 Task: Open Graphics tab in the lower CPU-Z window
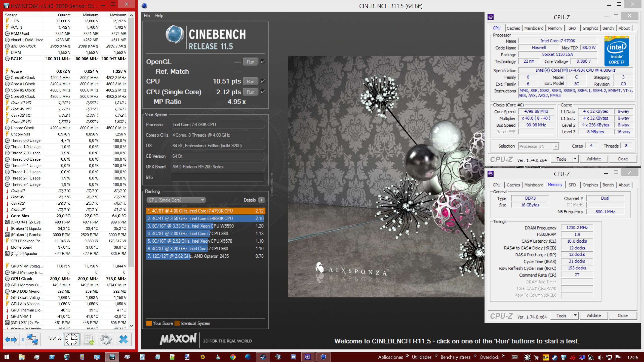click(x=590, y=185)
